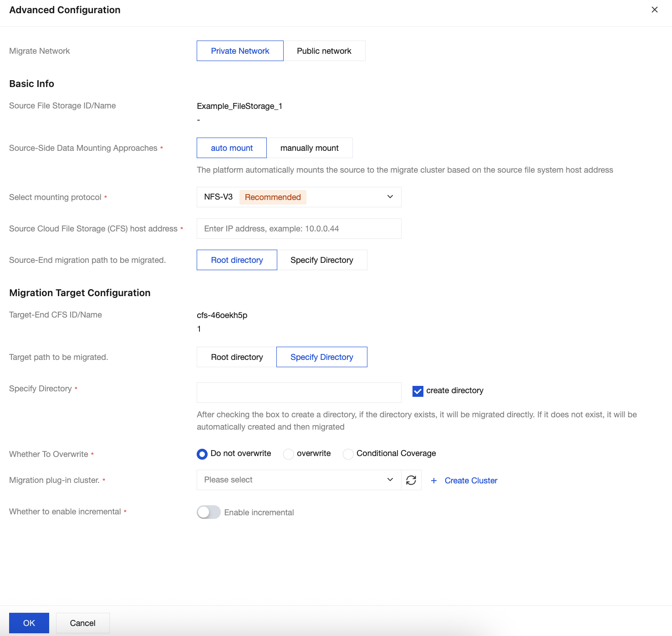Click the plus icon beside Create Cluster
The width and height of the screenshot is (672, 636).
click(434, 481)
